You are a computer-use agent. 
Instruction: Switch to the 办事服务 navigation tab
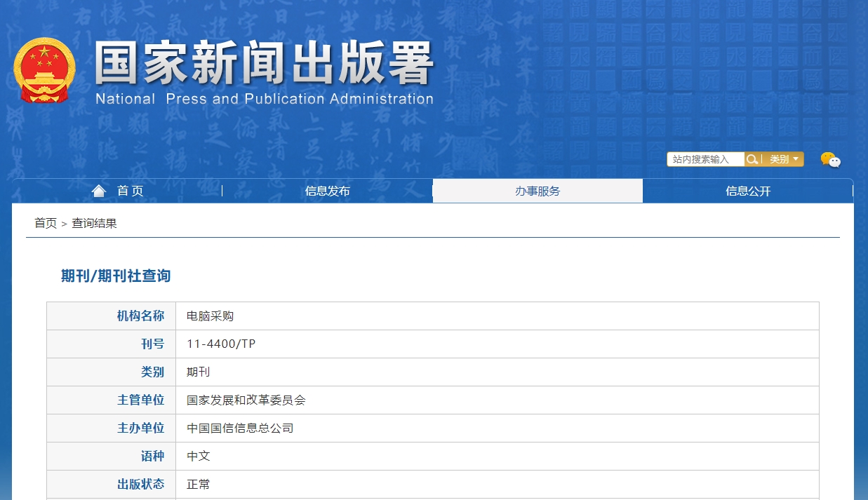(x=538, y=191)
